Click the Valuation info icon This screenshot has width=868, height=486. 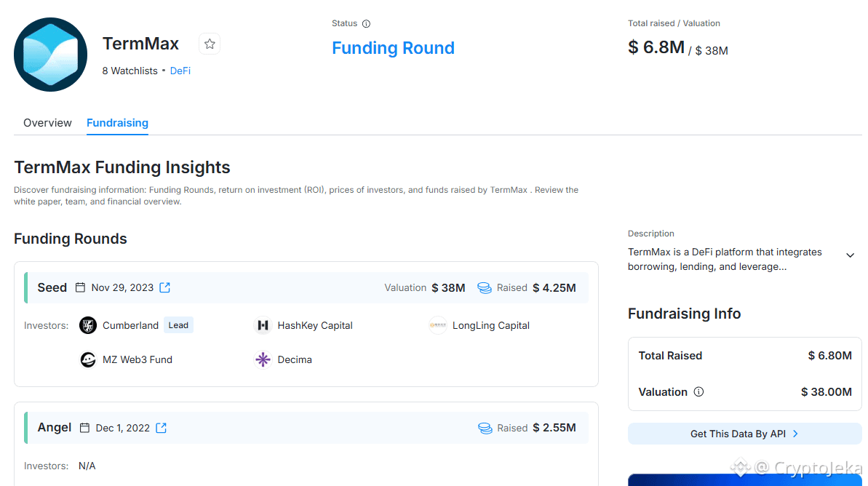tap(698, 392)
